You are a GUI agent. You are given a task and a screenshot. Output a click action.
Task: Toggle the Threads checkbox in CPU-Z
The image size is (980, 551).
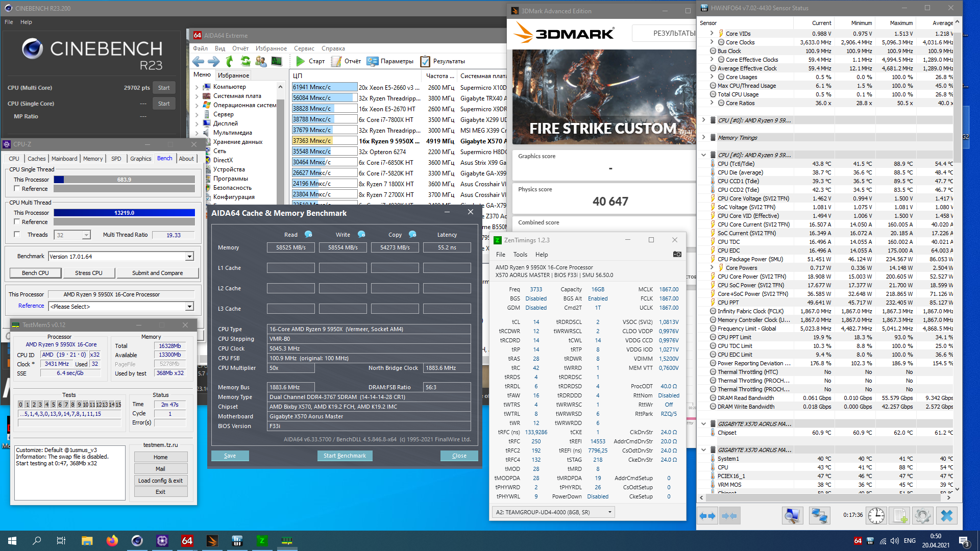[x=17, y=235]
